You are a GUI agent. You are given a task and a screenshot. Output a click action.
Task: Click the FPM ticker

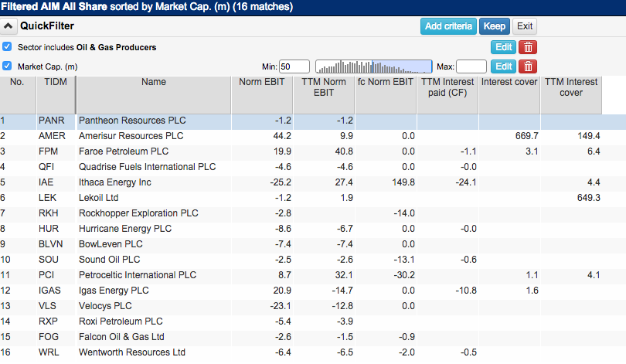[49, 151]
